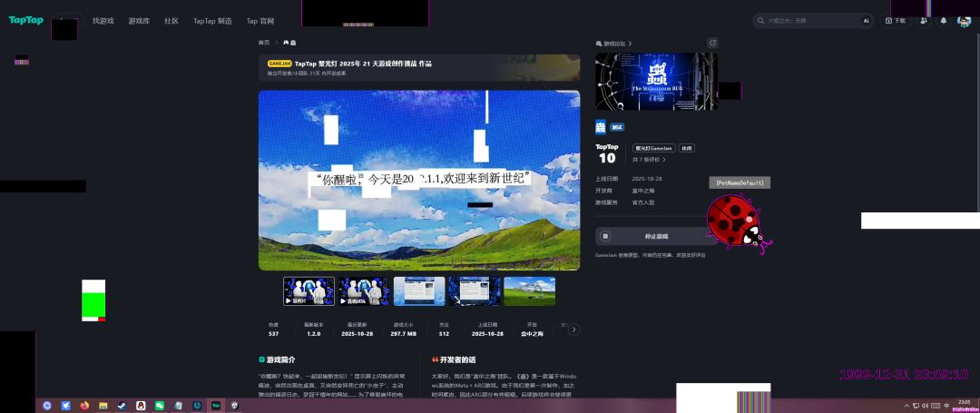
Task: Click the blue 蟲 game icon
Action: 601,127
